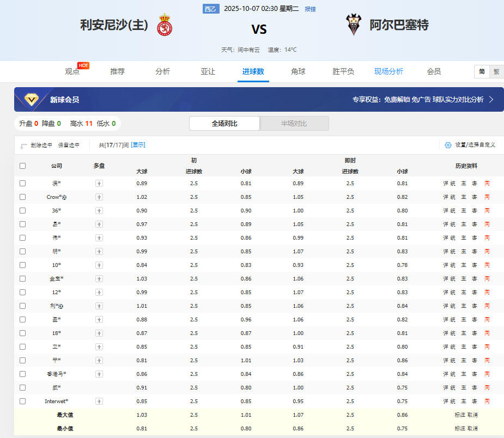The height and width of the screenshot is (438, 504).
Task: Tick the checkbox for the Crow* row
Action: (22, 197)
